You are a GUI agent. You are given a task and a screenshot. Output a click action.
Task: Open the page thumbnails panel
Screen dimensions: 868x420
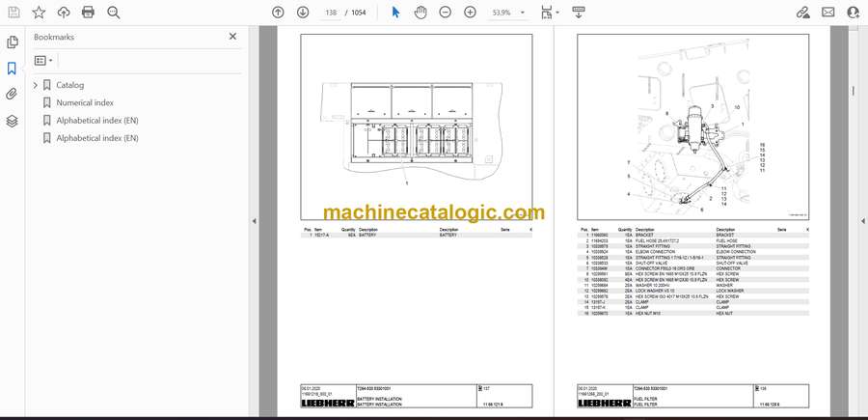coord(13,42)
